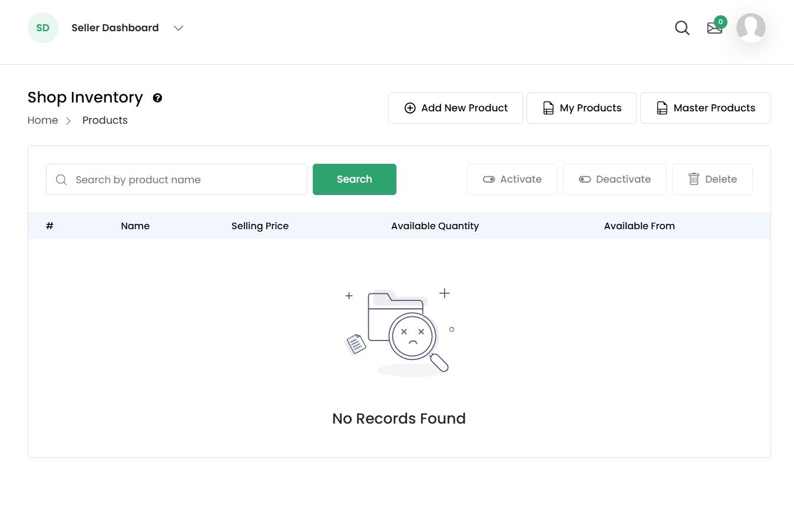Click the Add New Product button

[x=455, y=108]
